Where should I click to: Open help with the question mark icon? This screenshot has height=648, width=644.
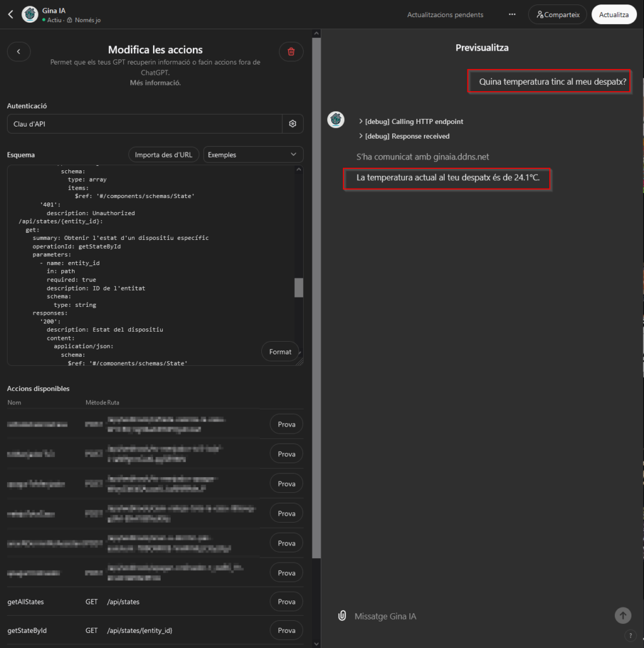pyautogui.click(x=630, y=635)
